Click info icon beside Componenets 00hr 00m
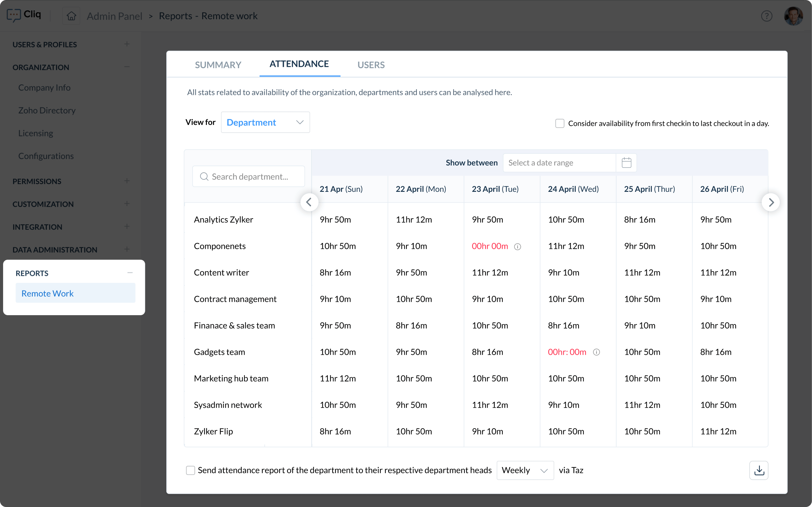This screenshot has height=507, width=812. coord(518,246)
